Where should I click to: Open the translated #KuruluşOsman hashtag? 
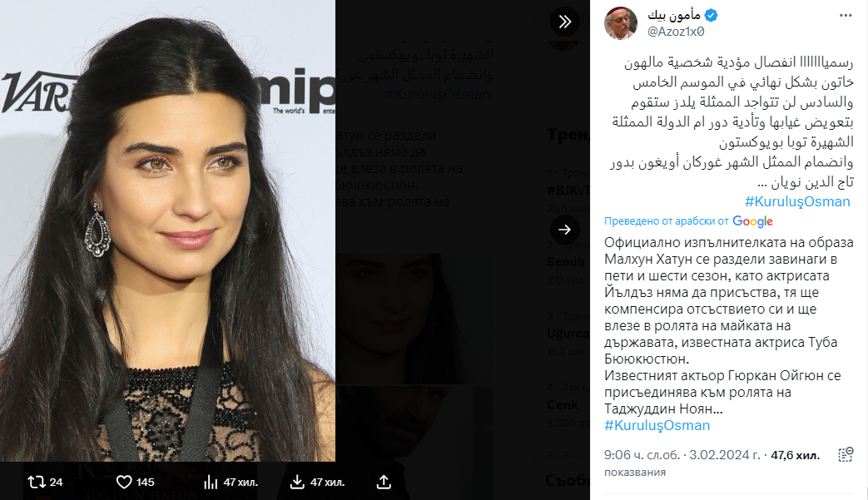click(657, 425)
